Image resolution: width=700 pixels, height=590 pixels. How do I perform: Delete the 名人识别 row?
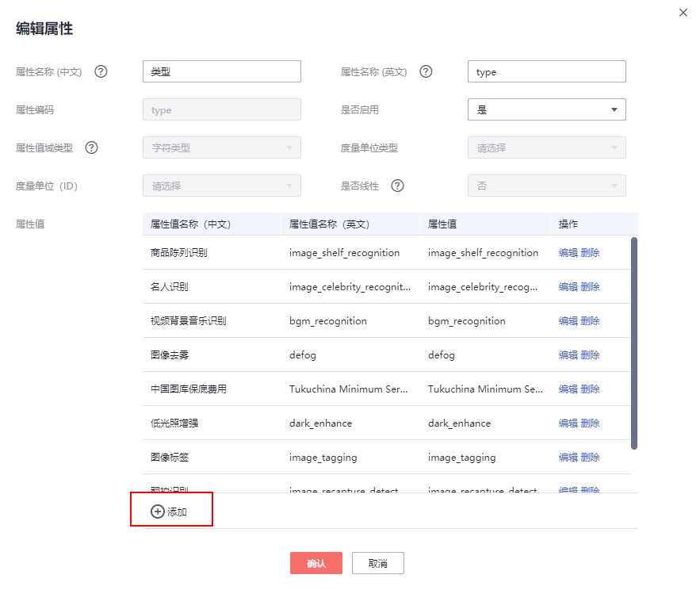[x=590, y=287]
